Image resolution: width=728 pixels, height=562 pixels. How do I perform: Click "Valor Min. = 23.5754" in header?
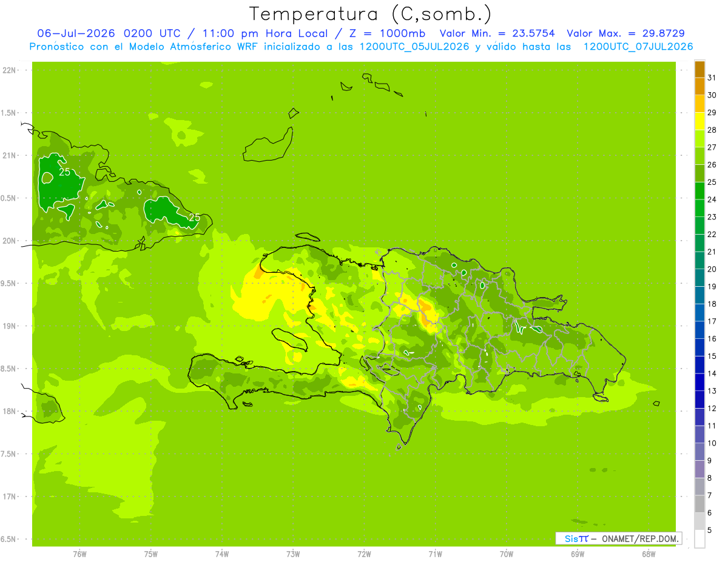(497, 33)
